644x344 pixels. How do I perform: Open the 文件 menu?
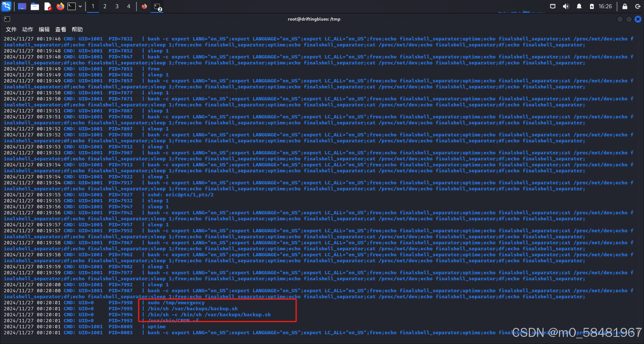tap(11, 29)
